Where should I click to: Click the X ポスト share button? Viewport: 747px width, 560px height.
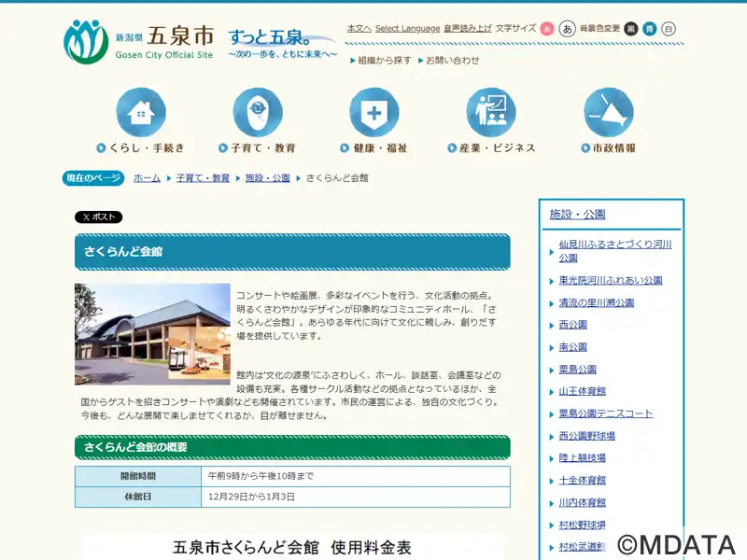pos(99,217)
